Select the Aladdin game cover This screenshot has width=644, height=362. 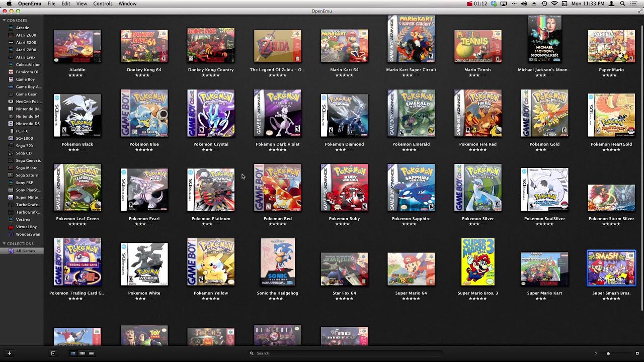click(x=77, y=46)
